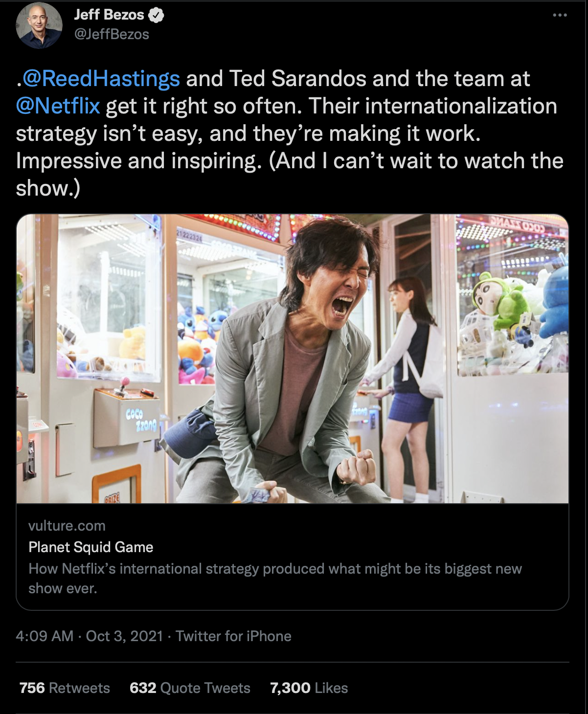Click the verified checkmark badge

[x=156, y=15]
